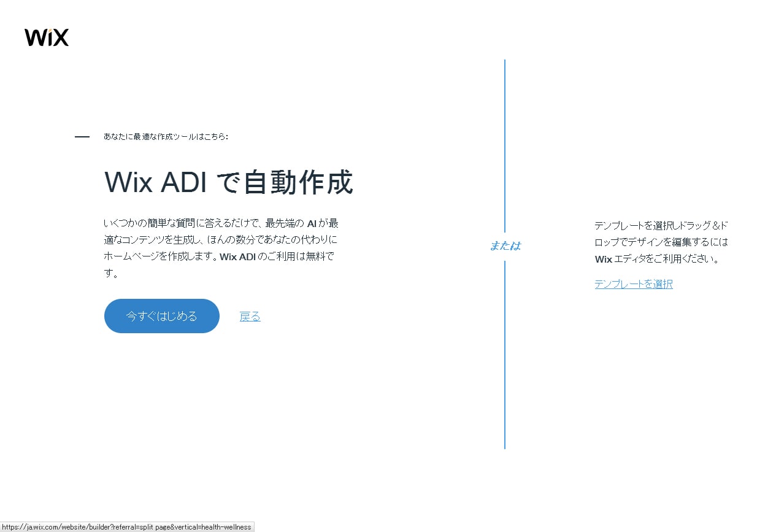The width and height of the screenshot is (776, 532).
Task: Click the 今すぐはじめる button
Action: [162, 316]
